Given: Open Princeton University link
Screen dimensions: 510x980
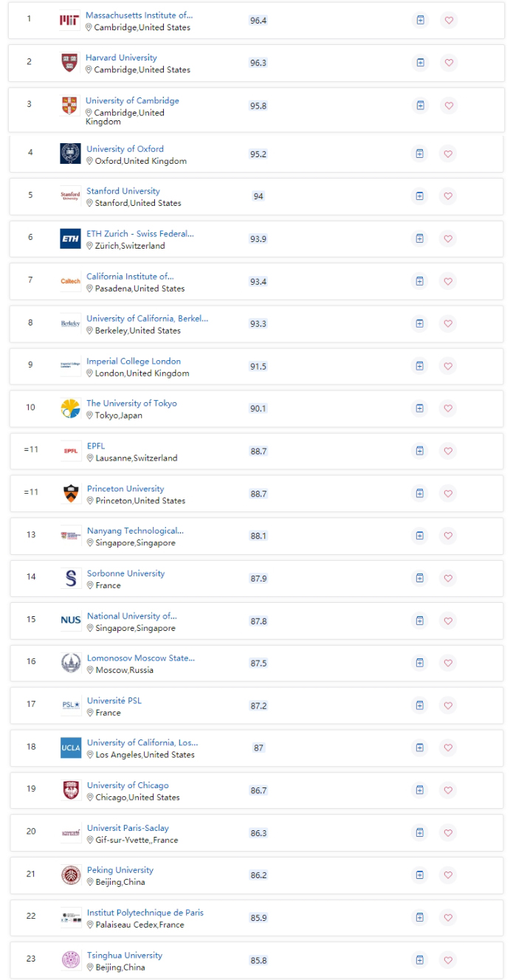Looking at the screenshot, I should pos(125,489).
